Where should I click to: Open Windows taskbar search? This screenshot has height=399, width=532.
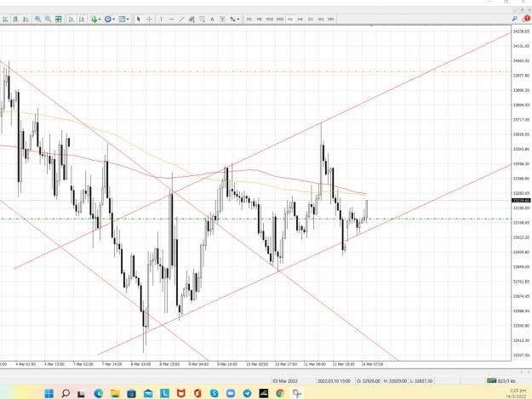pyautogui.click(x=66, y=393)
